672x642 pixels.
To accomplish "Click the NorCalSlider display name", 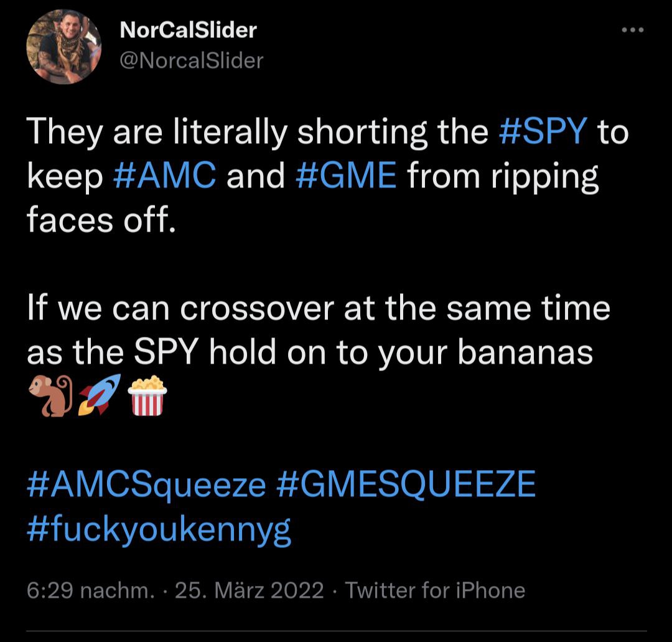I will coord(188,29).
